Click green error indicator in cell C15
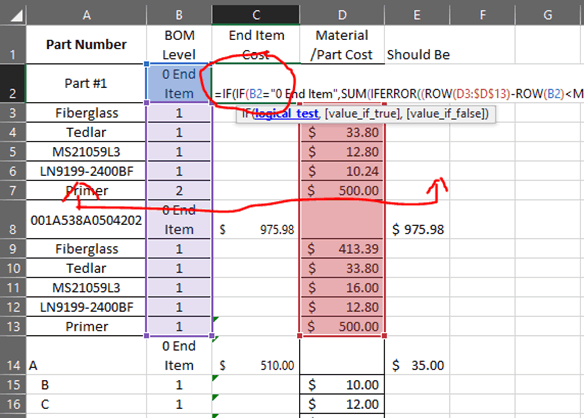584x418 pixels. pos(215,378)
